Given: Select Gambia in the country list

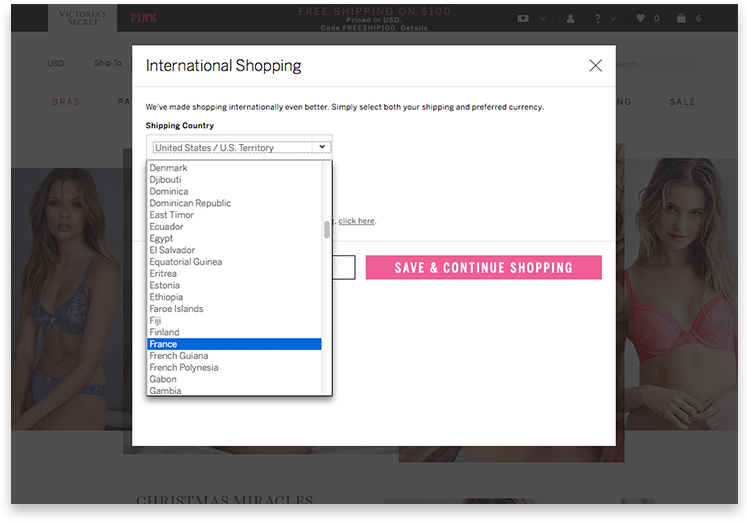Looking at the screenshot, I should [x=234, y=391].
